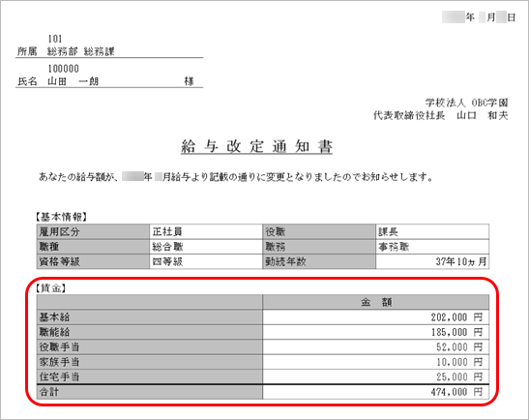Click the 様 honorific after the name

189,81
